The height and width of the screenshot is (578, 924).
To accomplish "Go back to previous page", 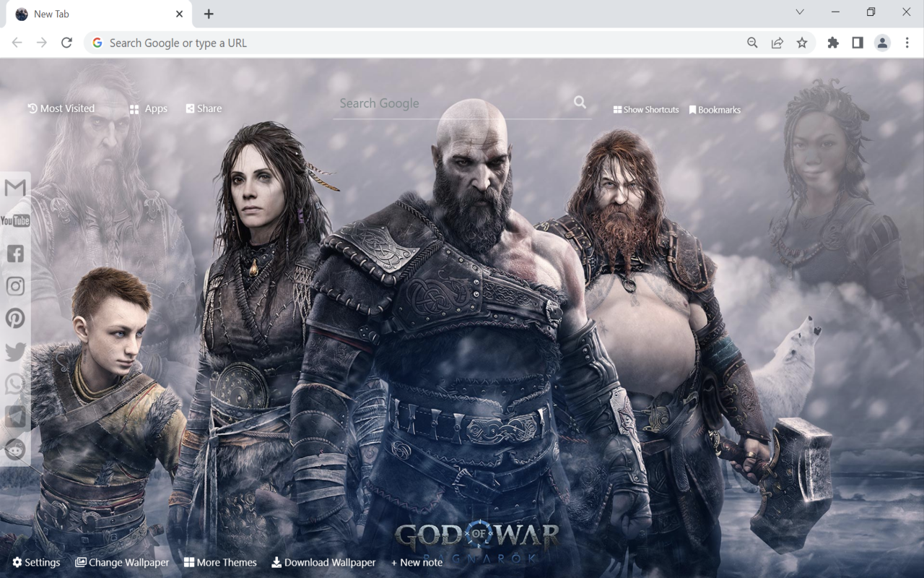I will pos(17,43).
